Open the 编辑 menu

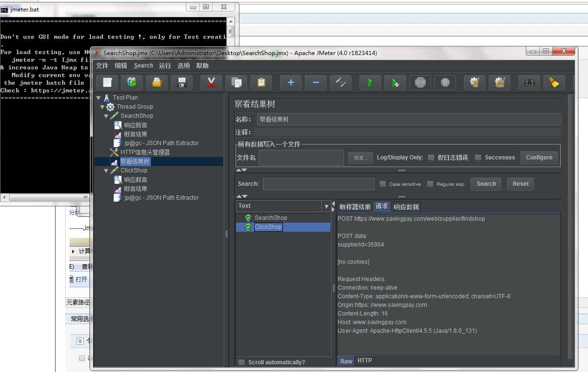121,66
